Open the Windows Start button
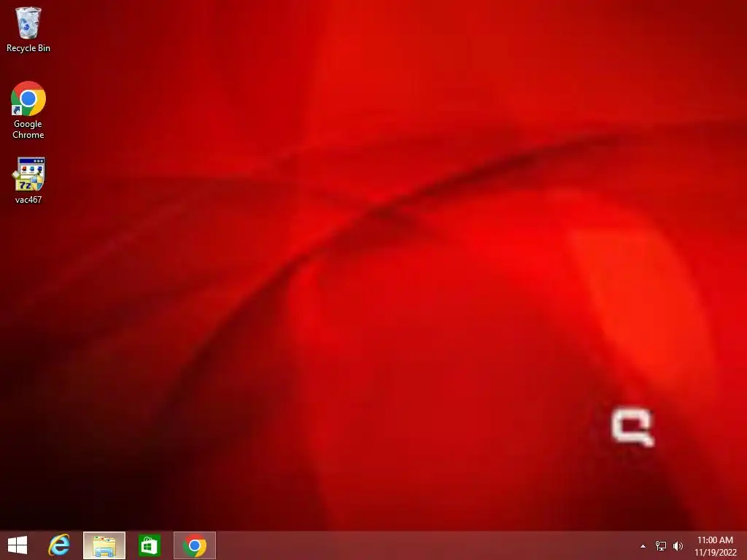The image size is (747, 560). click(18, 545)
